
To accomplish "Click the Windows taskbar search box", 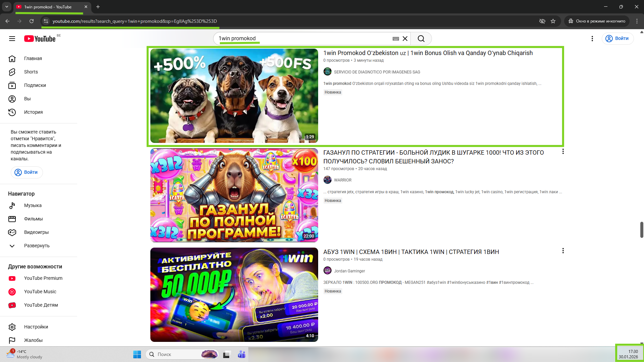I will [x=182, y=354].
